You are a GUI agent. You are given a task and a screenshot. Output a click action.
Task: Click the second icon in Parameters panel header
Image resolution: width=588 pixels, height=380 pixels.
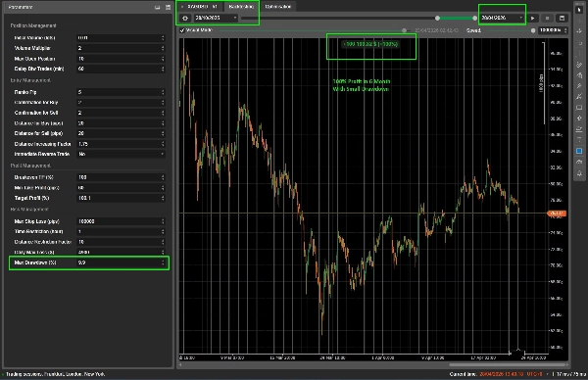[x=168, y=7]
